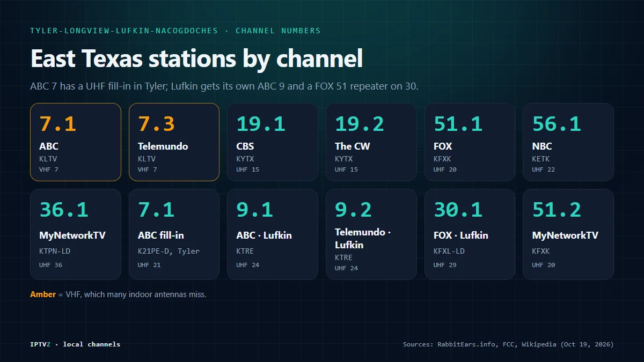Screen dimensions: 644x362
Task: Click the 'UHF 29' text on FOX Lufkin card
Action: coord(445,265)
